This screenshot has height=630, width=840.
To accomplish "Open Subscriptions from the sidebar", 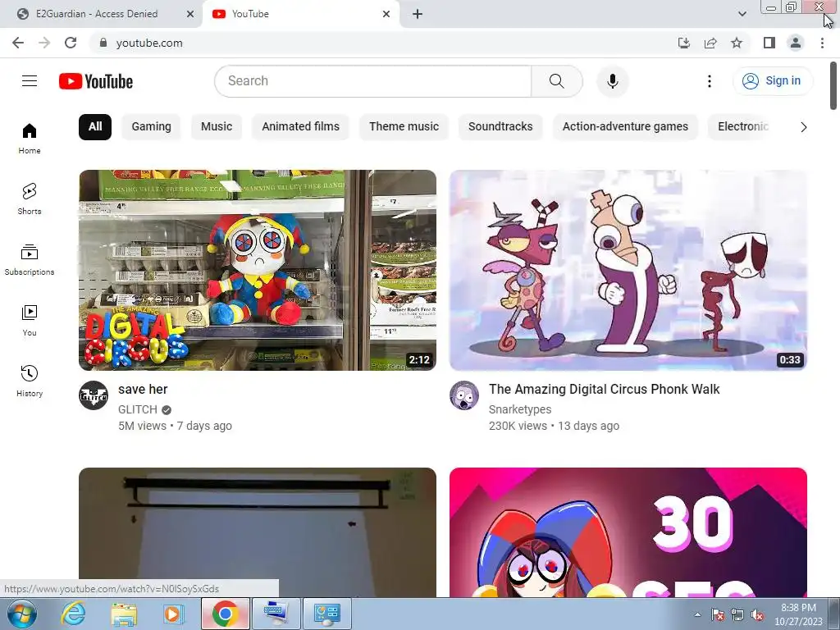I will [x=30, y=259].
